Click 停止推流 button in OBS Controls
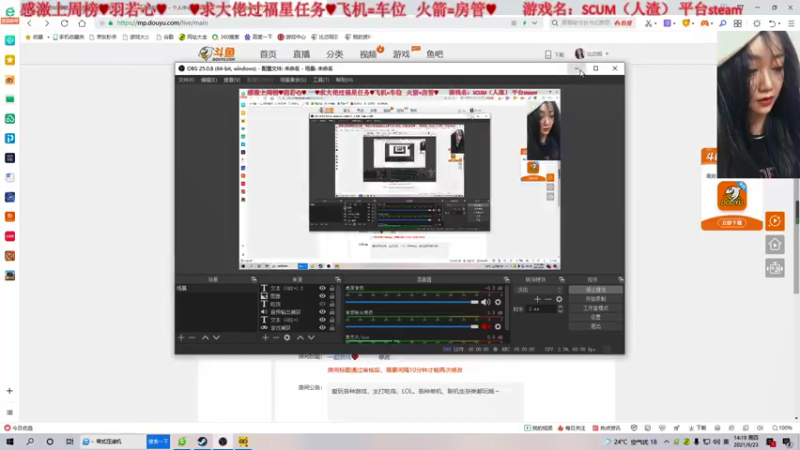This screenshot has height=450, width=800. (595, 290)
